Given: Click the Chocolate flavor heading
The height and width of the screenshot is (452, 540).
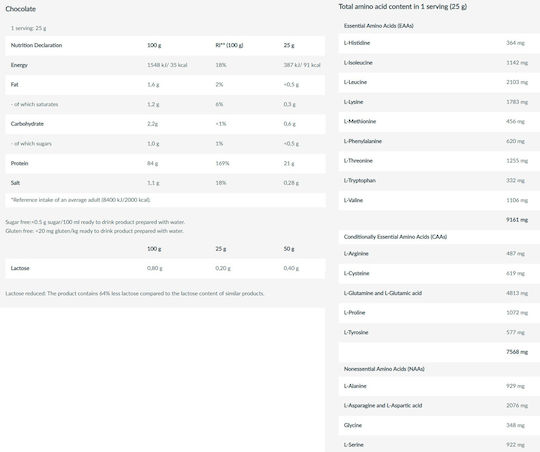Looking at the screenshot, I should click(x=20, y=9).
